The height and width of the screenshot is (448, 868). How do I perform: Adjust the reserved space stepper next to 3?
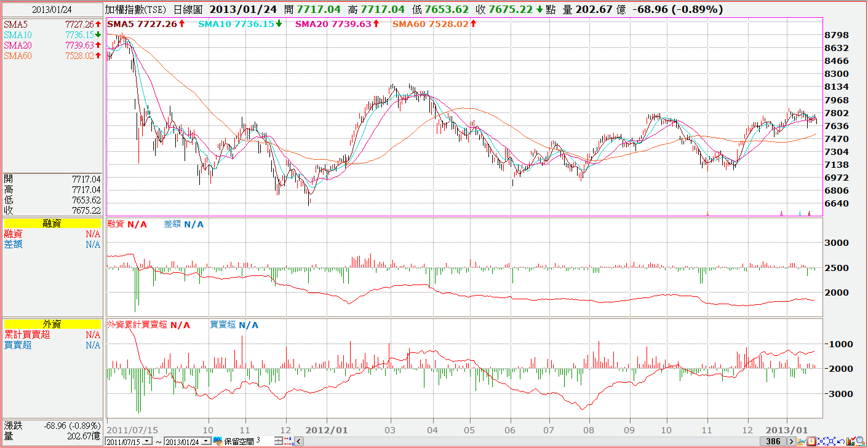(278, 441)
